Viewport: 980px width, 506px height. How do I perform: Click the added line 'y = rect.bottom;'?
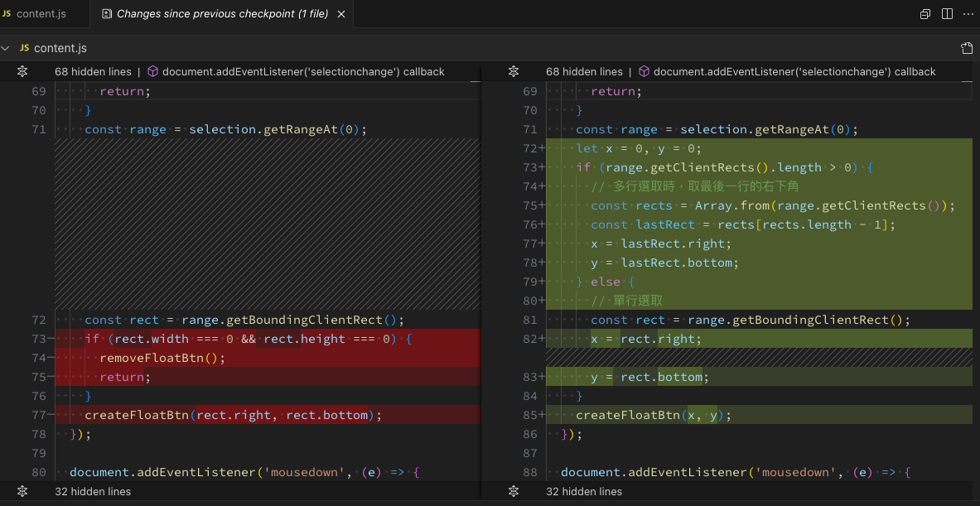(649, 377)
